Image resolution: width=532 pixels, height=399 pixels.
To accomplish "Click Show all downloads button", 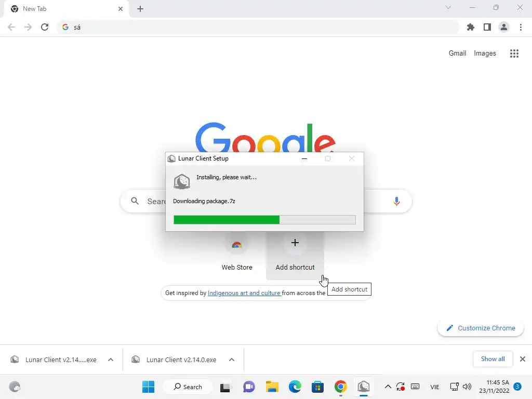I will [493, 359].
